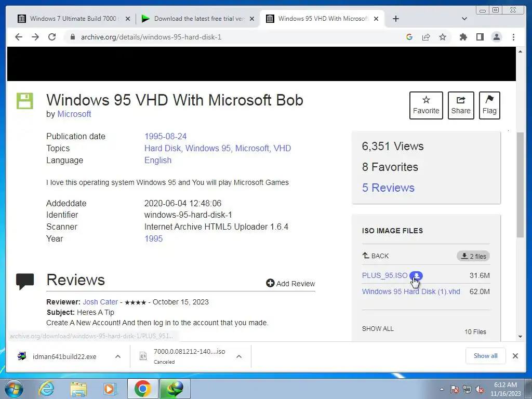Click the page scroll up arrow
This screenshot has width=532, height=399.
tap(520, 51)
